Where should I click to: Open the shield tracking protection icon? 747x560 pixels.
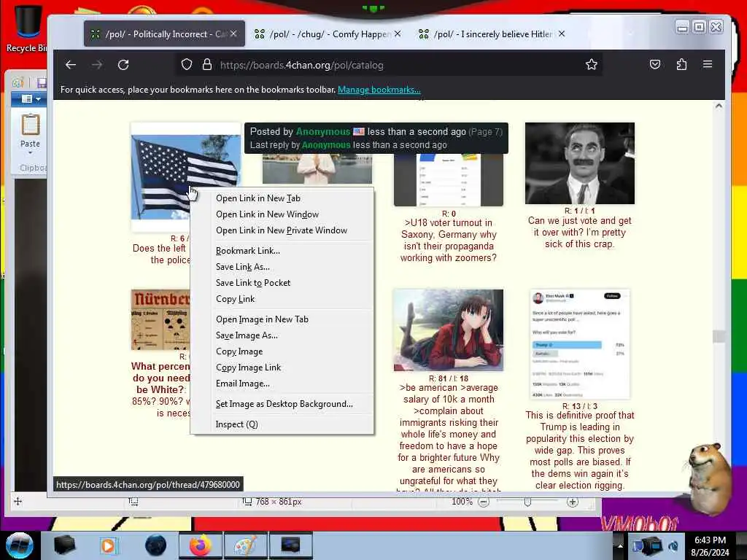pyautogui.click(x=187, y=65)
